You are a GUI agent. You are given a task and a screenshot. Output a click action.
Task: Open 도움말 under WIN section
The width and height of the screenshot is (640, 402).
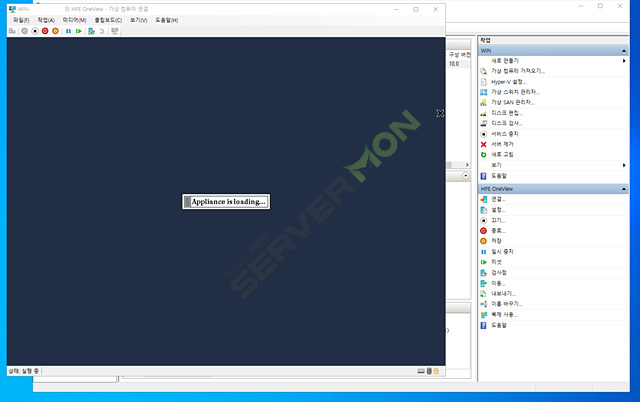pyautogui.click(x=499, y=176)
